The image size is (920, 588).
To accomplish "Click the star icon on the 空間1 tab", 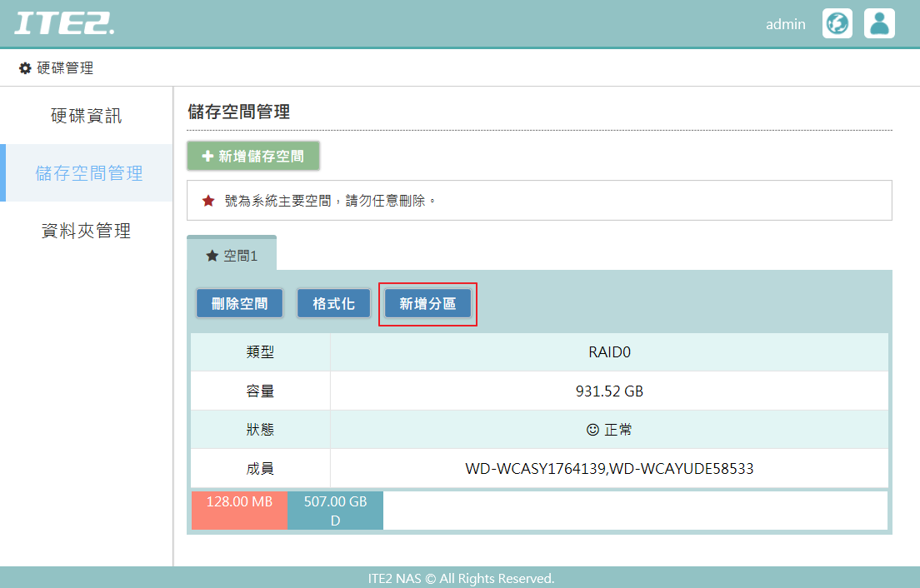I will pos(212,256).
